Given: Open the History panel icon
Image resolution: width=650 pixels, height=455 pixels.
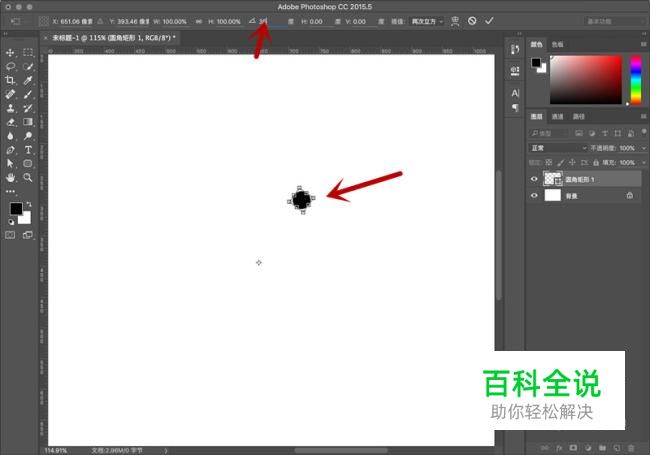Looking at the screenshot, I should [x=515, y=49].
